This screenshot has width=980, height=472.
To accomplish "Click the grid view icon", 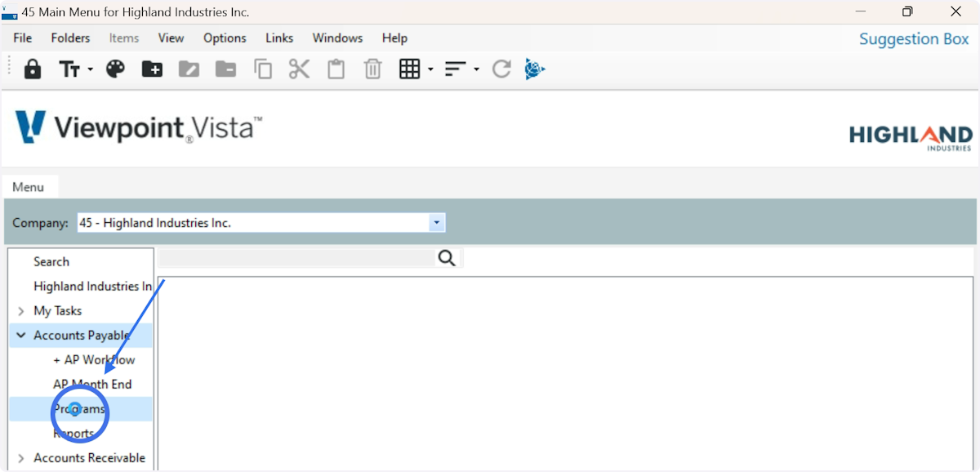I will pyautogui.click(x=409, y=69).
